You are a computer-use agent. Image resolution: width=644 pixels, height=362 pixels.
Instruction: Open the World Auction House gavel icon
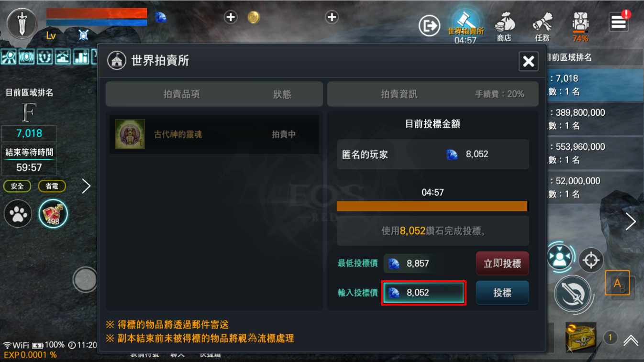tap(466, 22)
